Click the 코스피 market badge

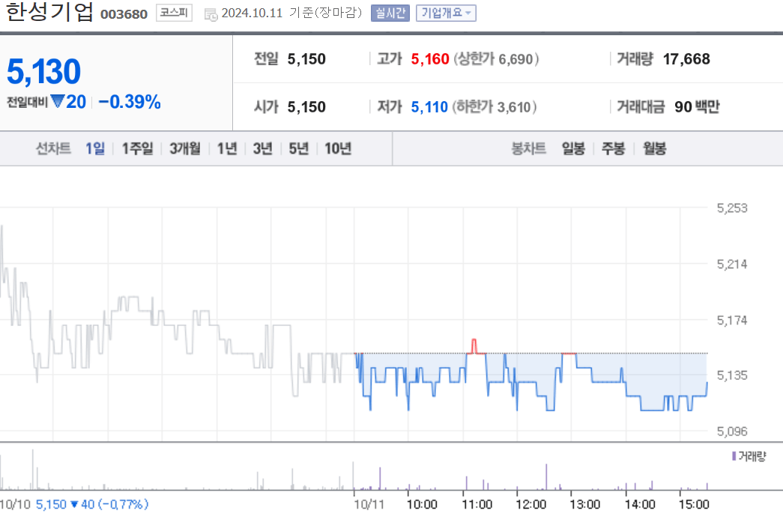174,13
